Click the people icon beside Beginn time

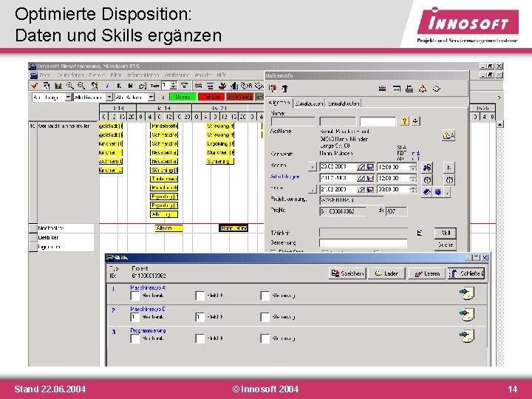427,167
